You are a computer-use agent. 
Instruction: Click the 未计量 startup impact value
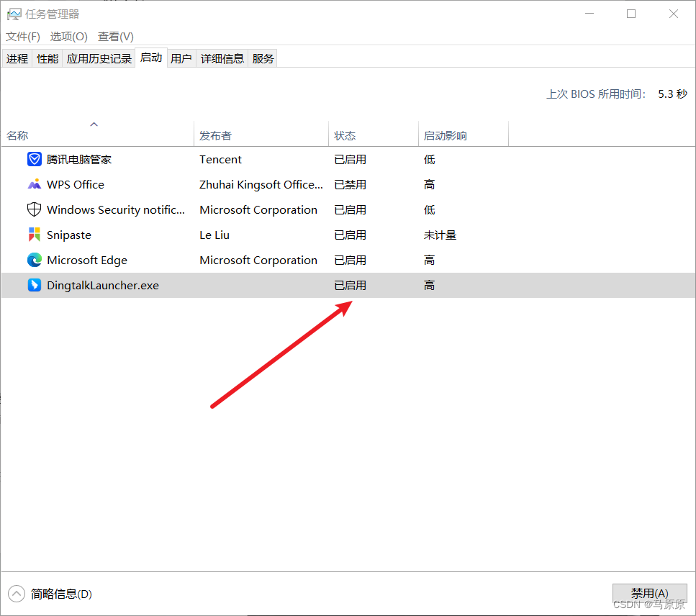pyautogui.click(x=440, y=235)
